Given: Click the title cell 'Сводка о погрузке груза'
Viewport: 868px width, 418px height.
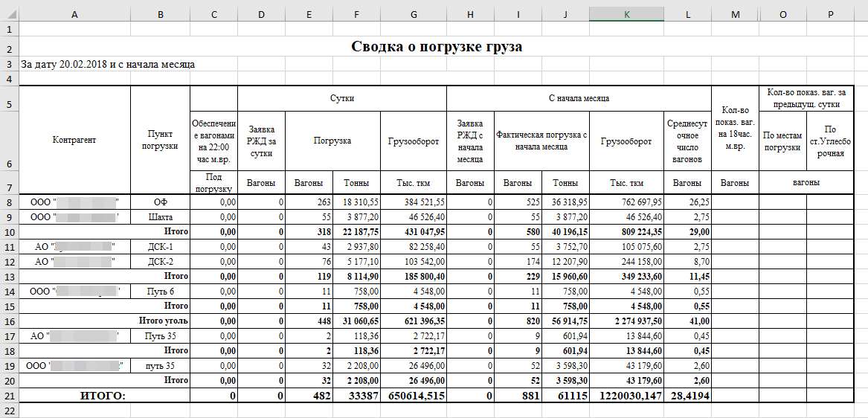Looking at the screenshot, I should 437,46.
